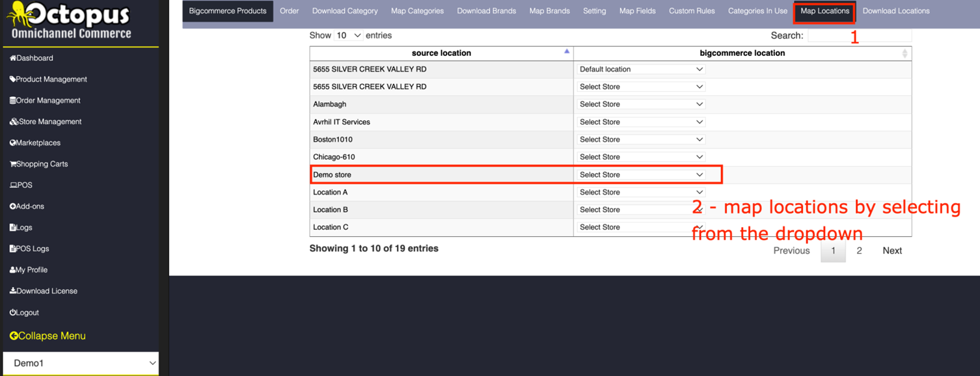The image size is (980, 376).
Task: Click the power icon beside Logout
Action: click(13, 312)
